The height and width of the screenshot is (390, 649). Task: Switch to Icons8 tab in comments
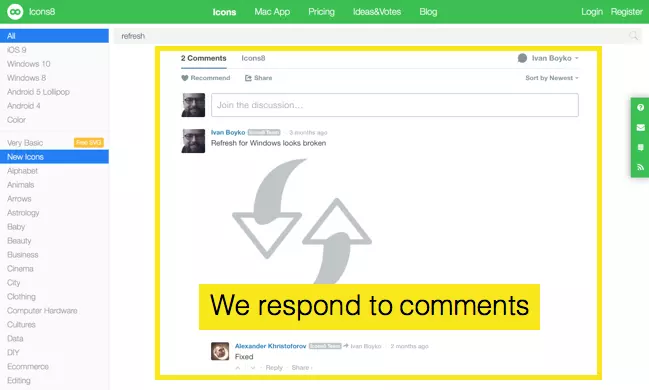point(253,58)
